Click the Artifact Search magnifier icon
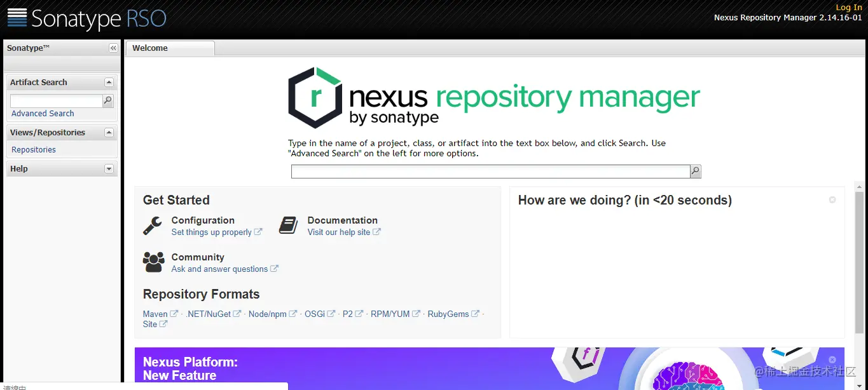Viewport: 868px width, 390px height. coord(108,100)
